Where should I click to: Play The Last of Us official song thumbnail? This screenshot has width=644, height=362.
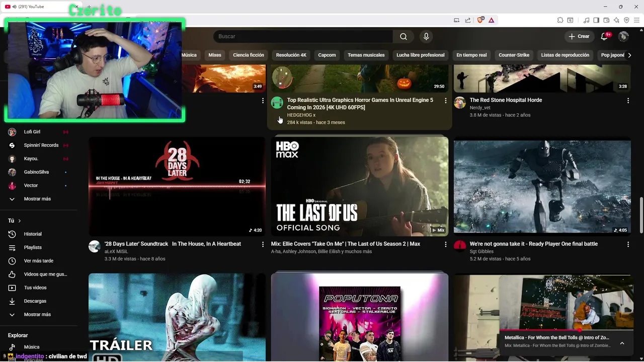[x=360, y=186]
